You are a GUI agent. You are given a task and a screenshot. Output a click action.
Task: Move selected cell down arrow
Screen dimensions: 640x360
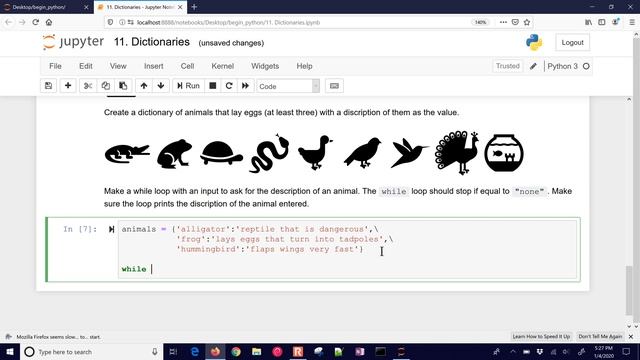pyautogui.click(x=161, y=86)
